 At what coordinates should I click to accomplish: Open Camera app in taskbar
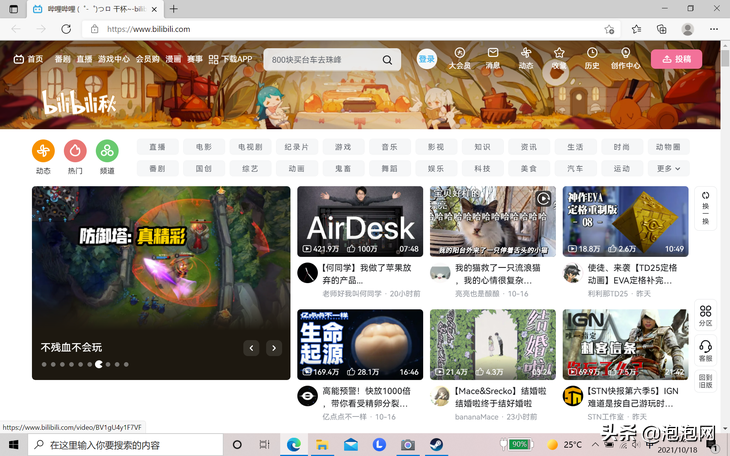(x=407, y=445)
